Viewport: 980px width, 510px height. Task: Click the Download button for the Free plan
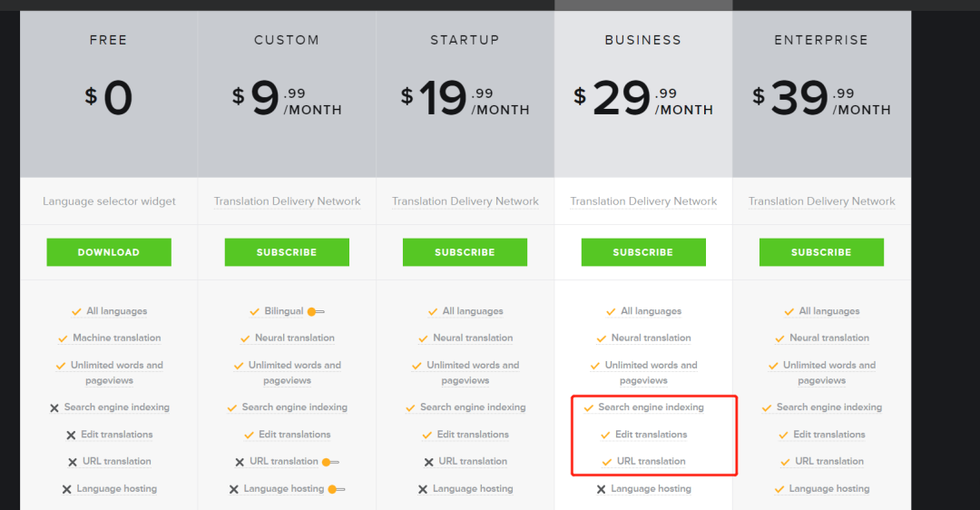(109, 252)
